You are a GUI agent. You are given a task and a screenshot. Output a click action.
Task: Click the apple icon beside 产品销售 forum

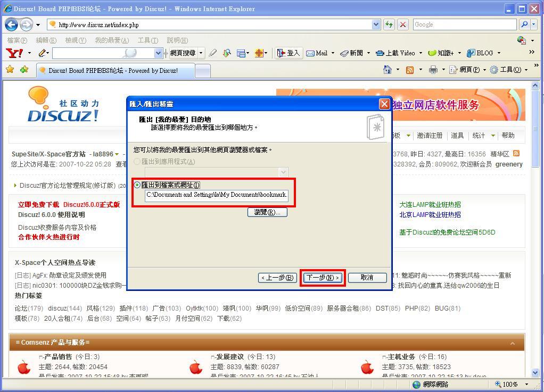24,366
